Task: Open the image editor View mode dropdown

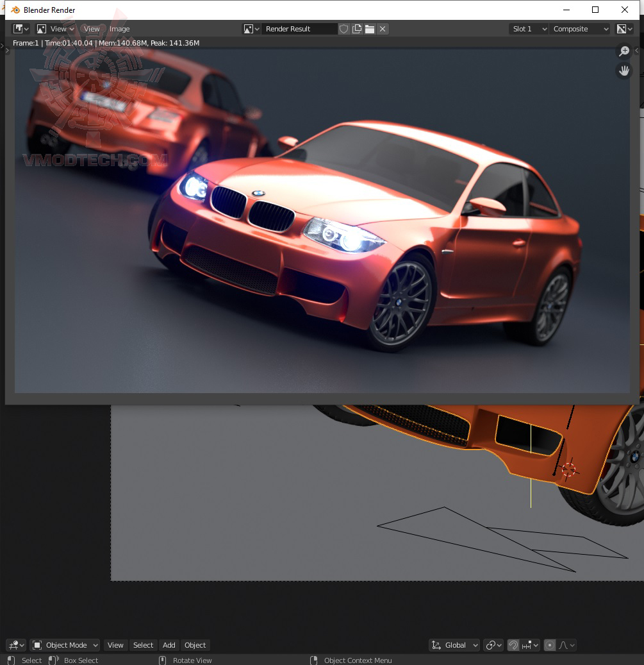Action: point(56,29)
